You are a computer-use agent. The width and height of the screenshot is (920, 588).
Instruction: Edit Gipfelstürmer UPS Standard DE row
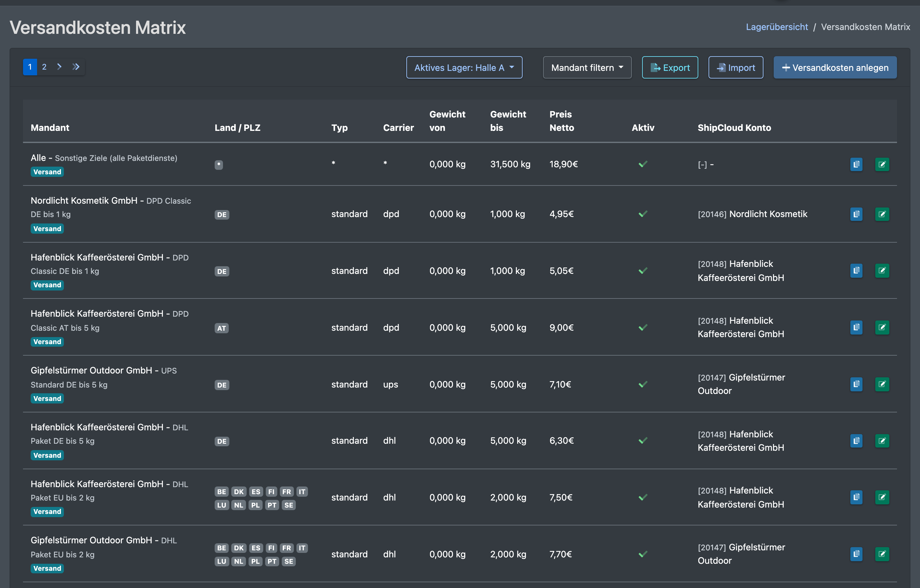click(882, 384)
